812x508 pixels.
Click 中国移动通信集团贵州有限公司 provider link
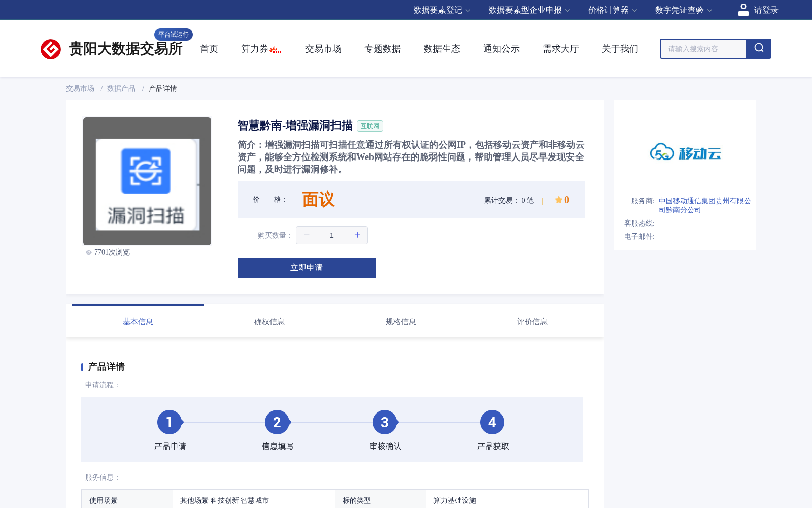pos(704,205)
